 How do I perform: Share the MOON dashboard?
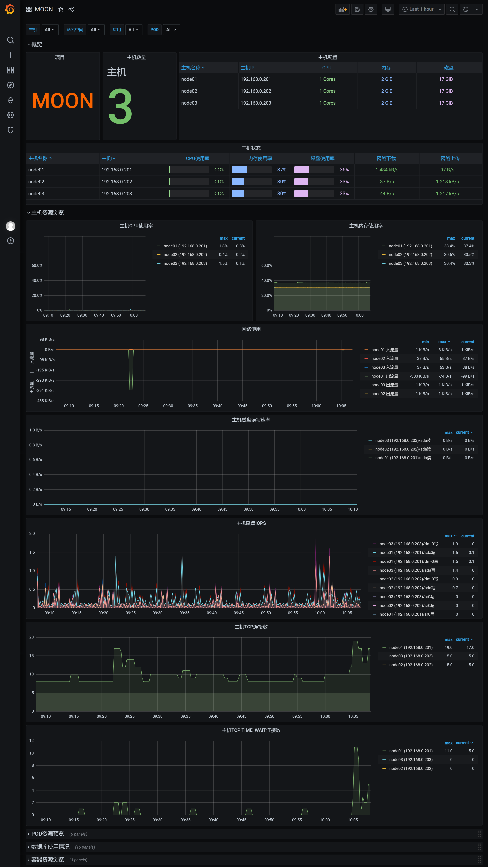pyautogui.click(x=71, y=9)
